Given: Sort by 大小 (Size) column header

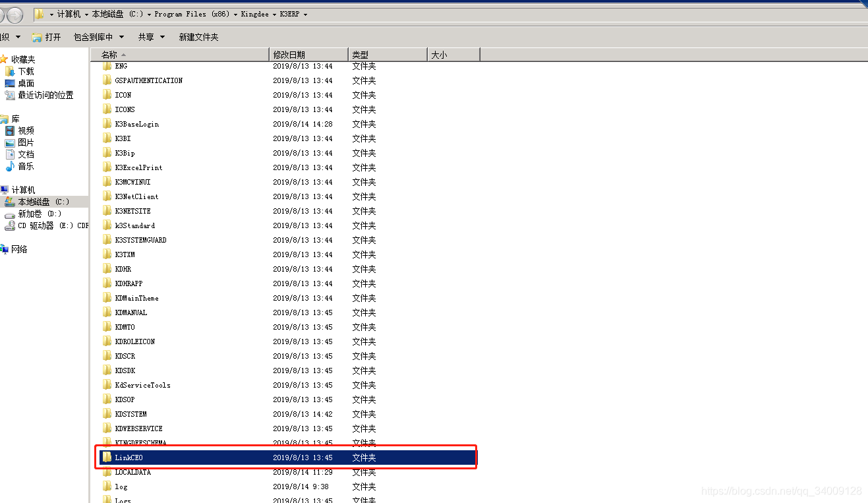Looking at the screenshot, I should (454, 55).
